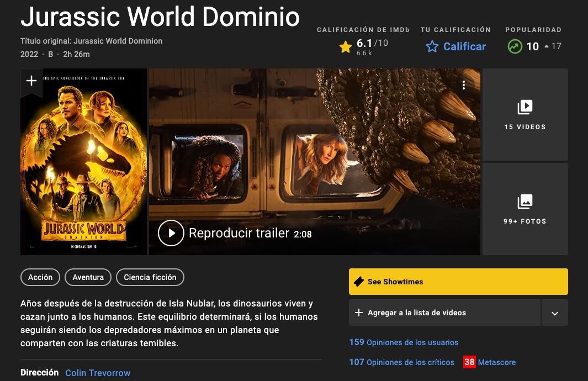Open the Aventura genre page

tap(88, 277)
